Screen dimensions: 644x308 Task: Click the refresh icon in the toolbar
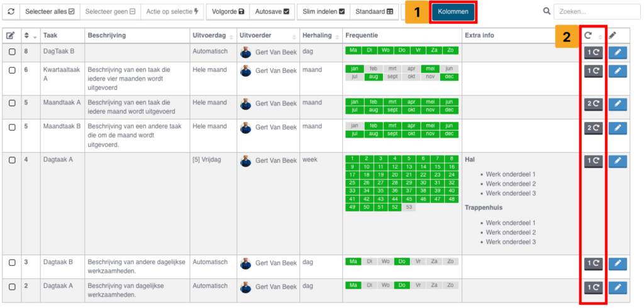pos(11,11)
